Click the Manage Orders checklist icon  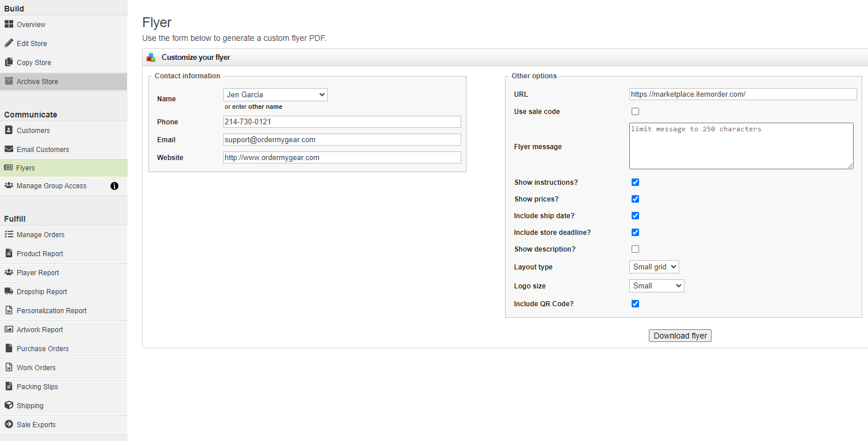[x=9, y=234]
